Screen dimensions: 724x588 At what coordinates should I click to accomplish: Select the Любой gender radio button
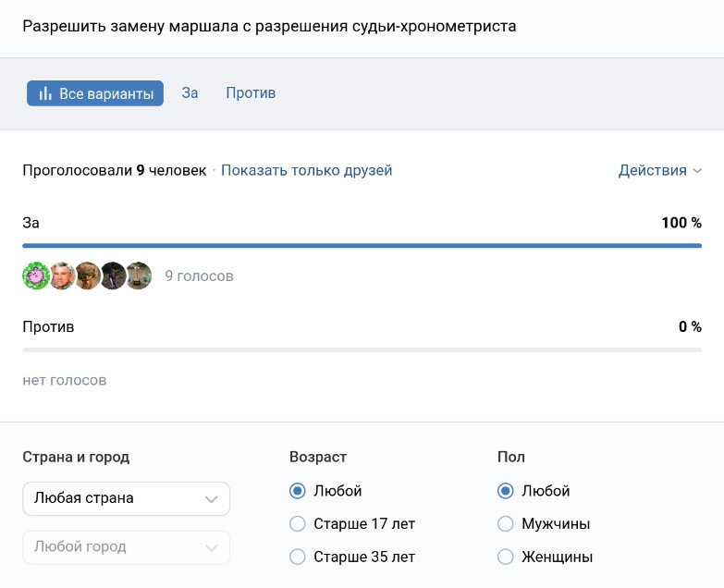coord(506,491)
